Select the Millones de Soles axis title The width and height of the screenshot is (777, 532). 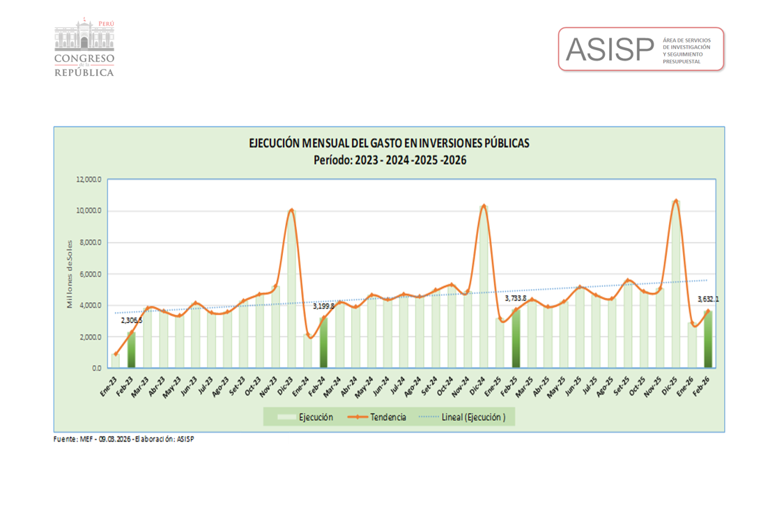tap(70, 274)
